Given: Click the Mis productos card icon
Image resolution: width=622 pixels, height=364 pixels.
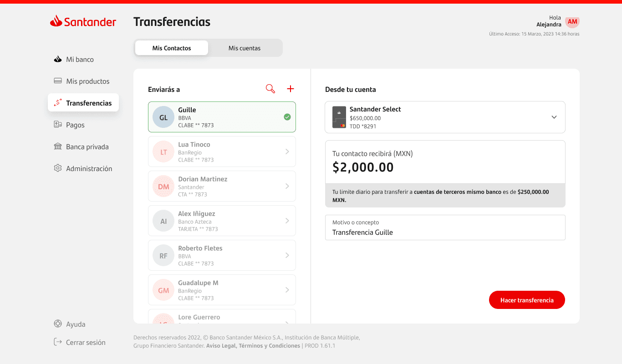Looking at the screenshot, I should pyautogui.click(x=58, y=81).
